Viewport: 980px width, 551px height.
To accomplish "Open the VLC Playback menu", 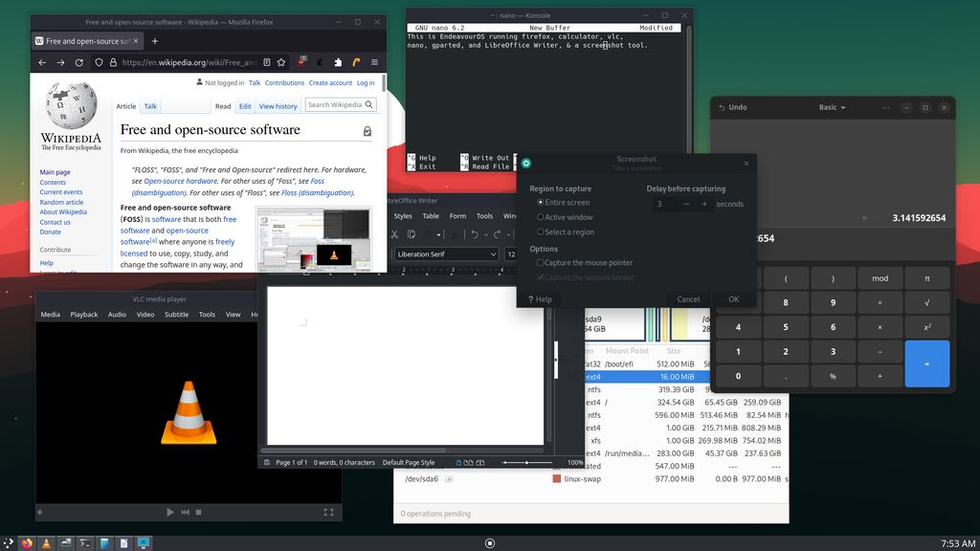I will tap(84, 315).
